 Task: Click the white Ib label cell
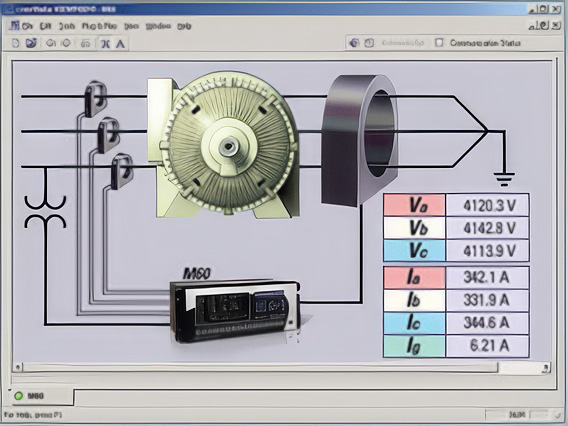pos(414,300)
